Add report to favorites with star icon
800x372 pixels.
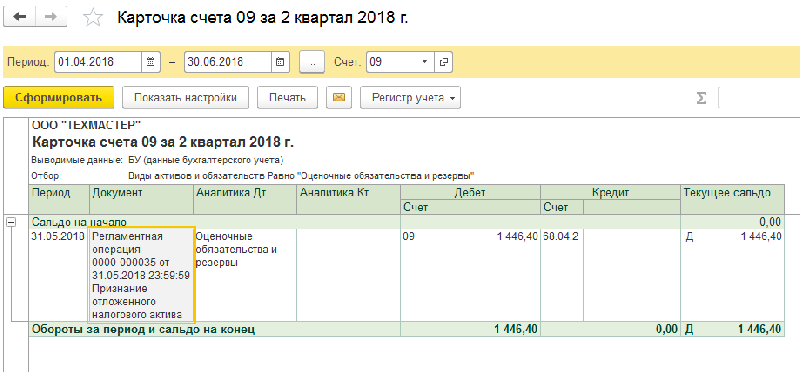pyautogui.click(x=93, y=18)
